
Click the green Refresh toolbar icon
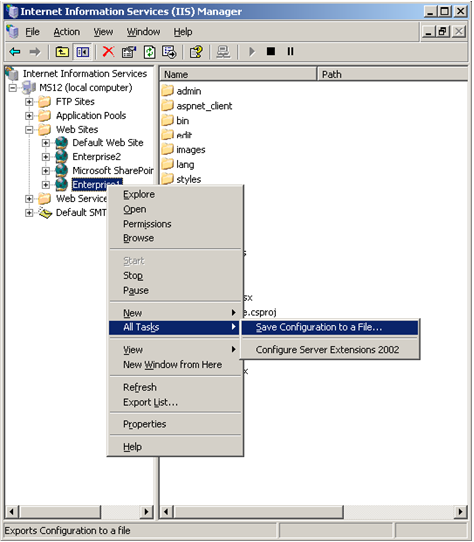point(149,52)
